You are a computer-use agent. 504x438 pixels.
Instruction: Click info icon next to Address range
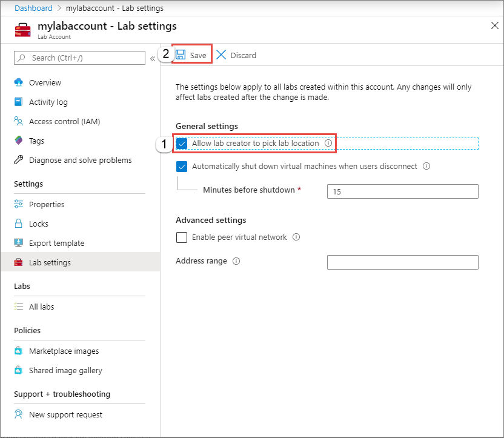236,261
